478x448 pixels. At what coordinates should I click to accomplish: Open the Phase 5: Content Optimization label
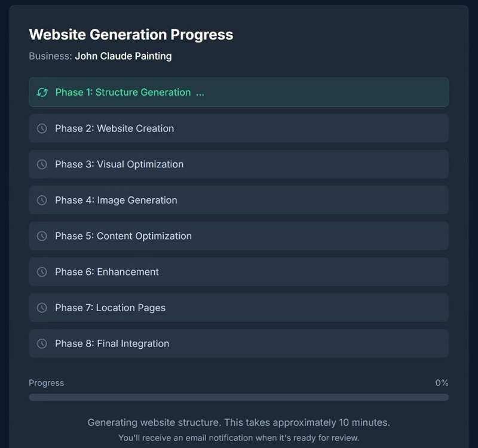(123, 236)
